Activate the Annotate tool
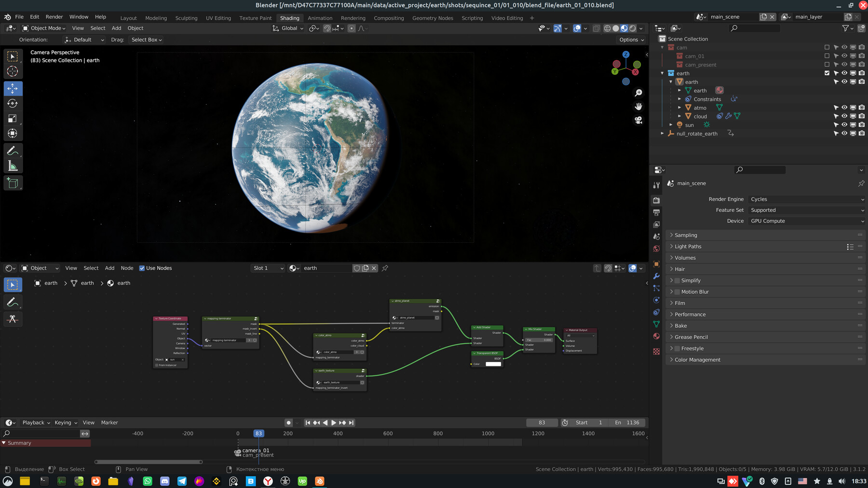The image size is (868, 488). point(13,151)
